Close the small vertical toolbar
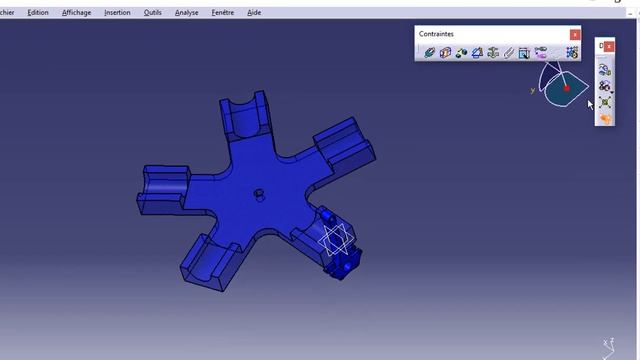The image size is (640, 360). coord(609,47)
